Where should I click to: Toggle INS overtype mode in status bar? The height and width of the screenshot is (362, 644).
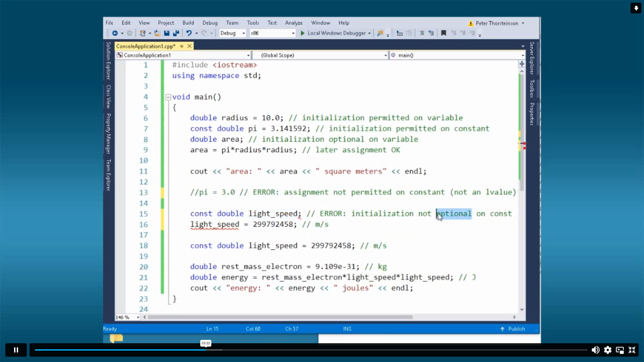click(x=347, y=329)
